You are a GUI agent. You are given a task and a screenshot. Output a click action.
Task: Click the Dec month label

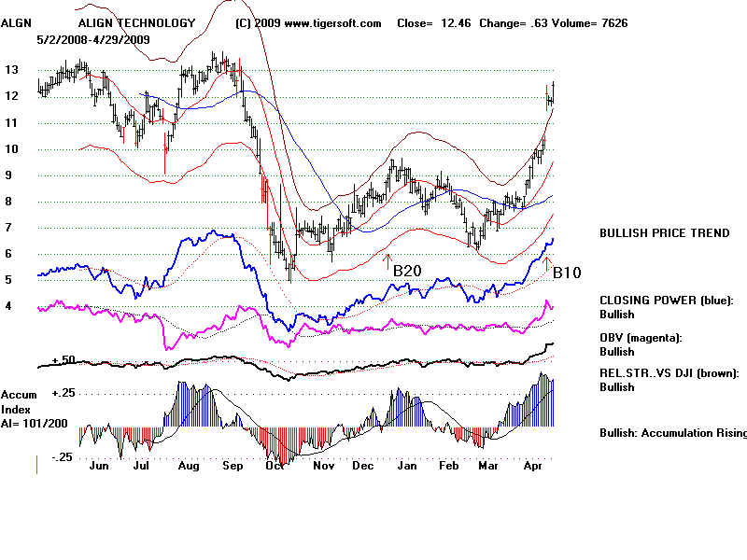pos(362,466)
